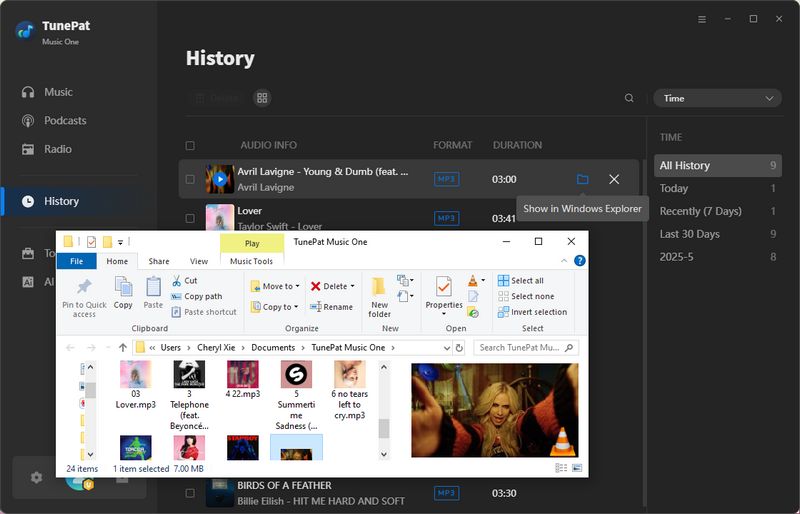Open the Podcasts section in sidebar
This screenshot has width=800, height=514.
click(65, 120)
